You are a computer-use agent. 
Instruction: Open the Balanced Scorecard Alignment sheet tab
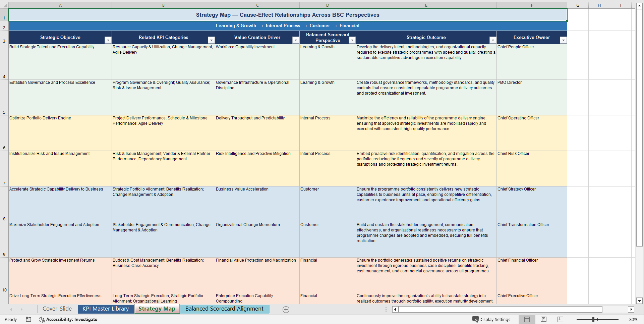point(224,309)
